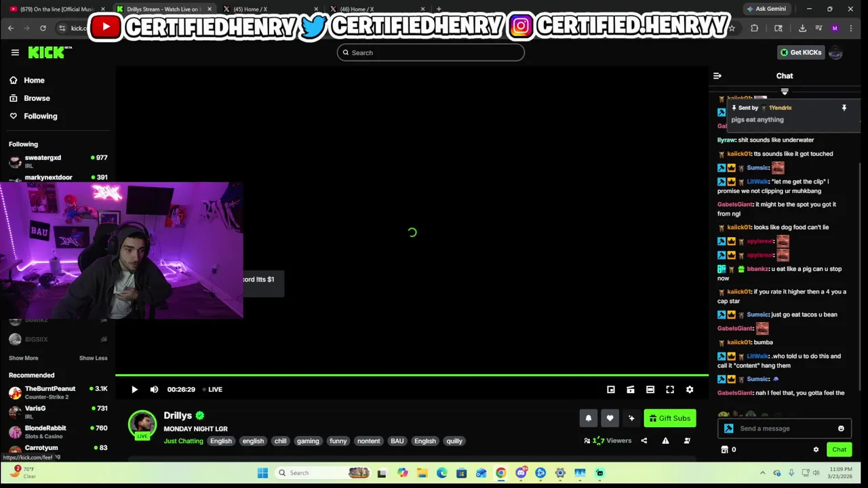This screenshot has height=488, width=868.
Task: Select the gaming tag
Action: pos(308,441)
